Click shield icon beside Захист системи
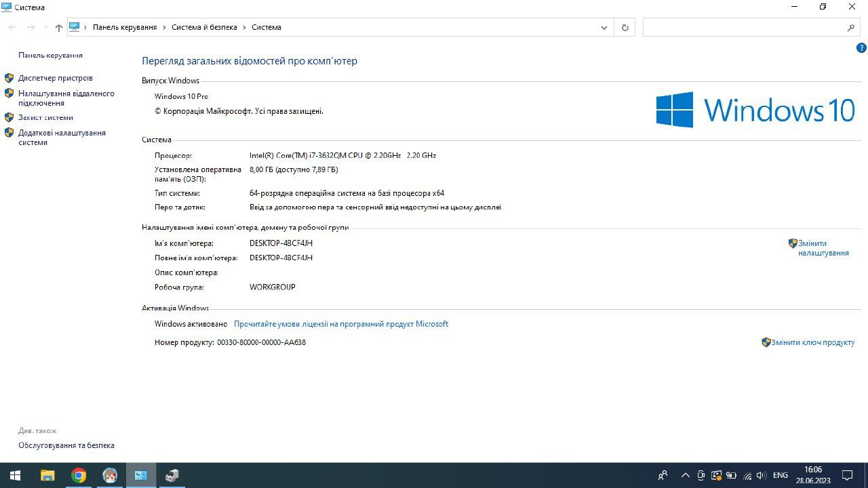 9,117
